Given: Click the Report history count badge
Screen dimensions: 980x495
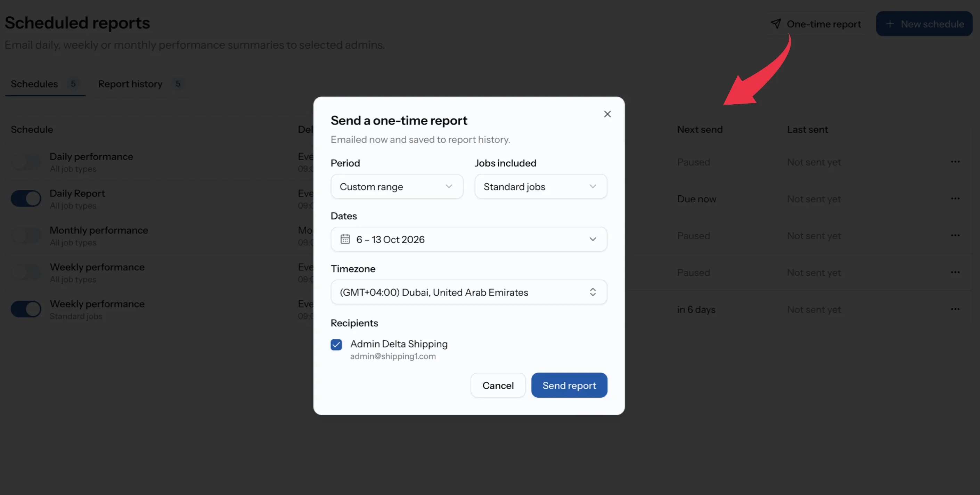Looking at the screenshot, I should click(178, 84).
